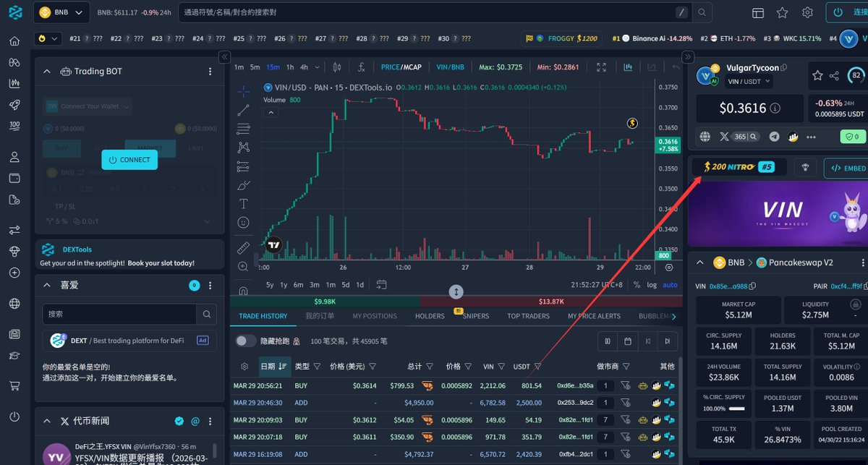Add VulgarTycoon pair to favorites star

(817, 75)
